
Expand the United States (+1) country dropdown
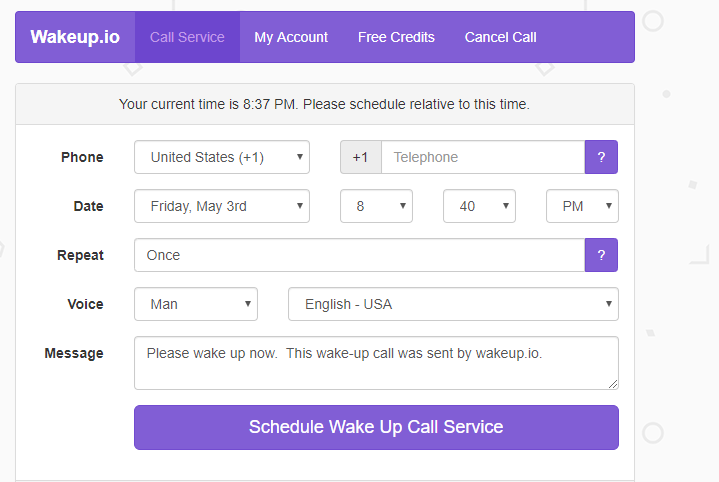[222, 157]
